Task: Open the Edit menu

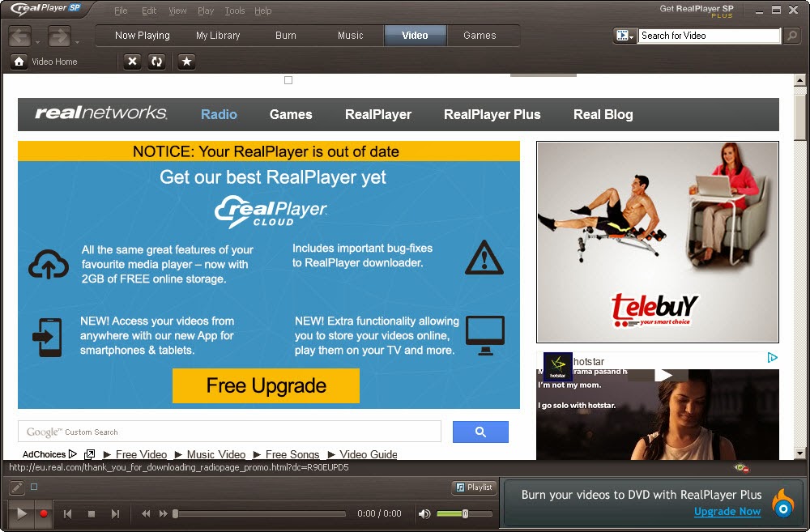Action: click(x=149, y=11)
